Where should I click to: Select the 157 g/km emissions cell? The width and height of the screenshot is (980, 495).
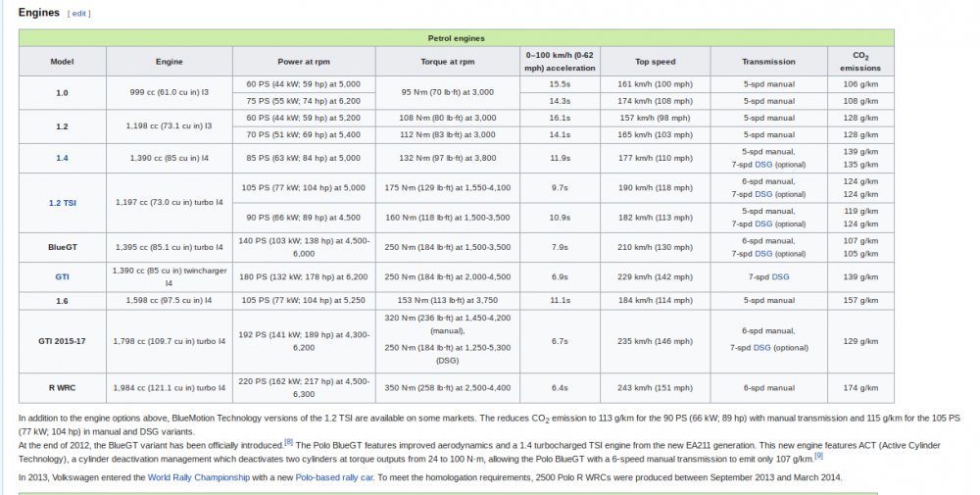(860, 301)
